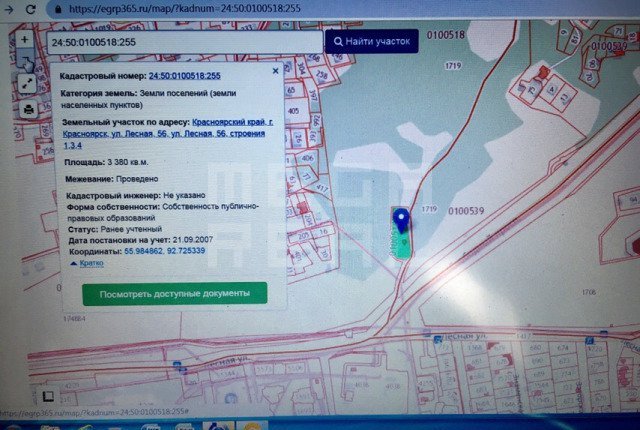Screen dimensions: 640x430
Task: Select the green highlighted parcel on map
Action: click(x=401, y=247)
